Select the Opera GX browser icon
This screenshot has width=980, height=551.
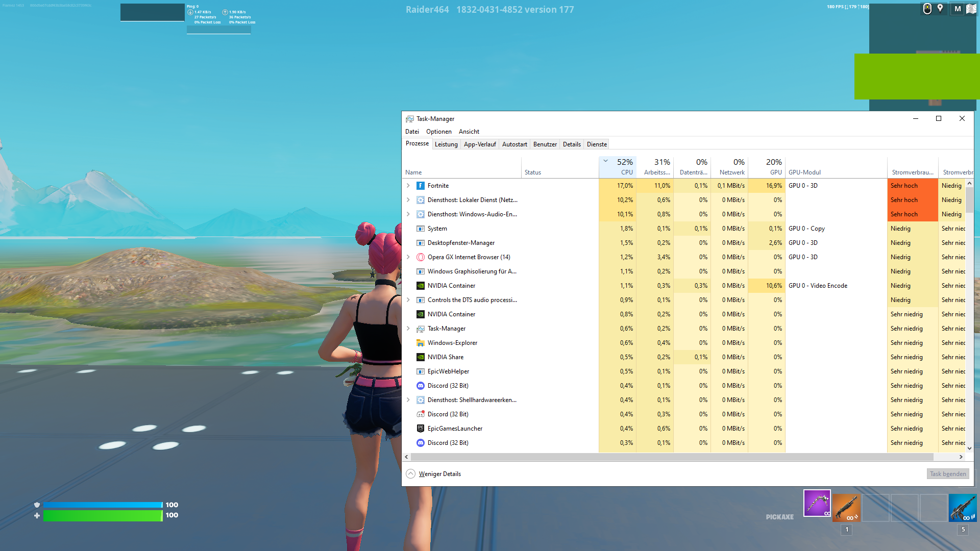pyautogui.click(x=420, y=257)
